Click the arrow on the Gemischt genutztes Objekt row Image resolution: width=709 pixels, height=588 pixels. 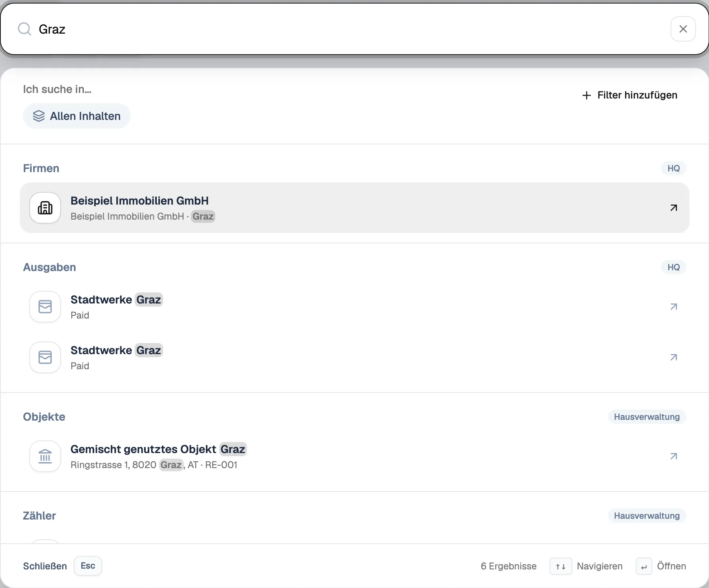click(673, 456)
